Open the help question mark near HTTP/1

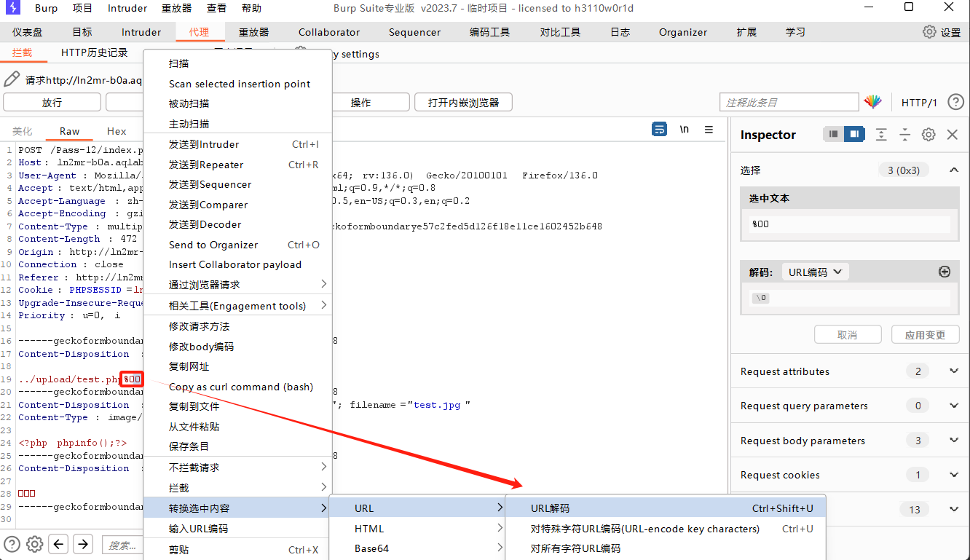955,102
